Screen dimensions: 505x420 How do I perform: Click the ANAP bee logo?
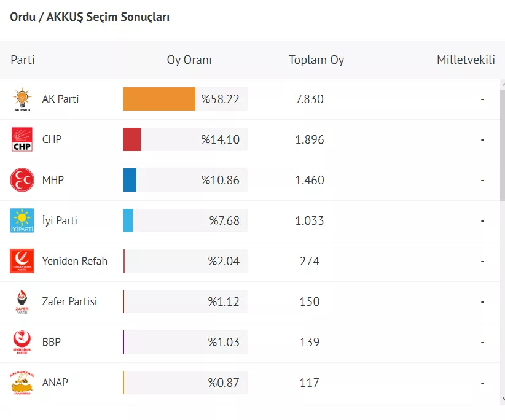[22, 383]
